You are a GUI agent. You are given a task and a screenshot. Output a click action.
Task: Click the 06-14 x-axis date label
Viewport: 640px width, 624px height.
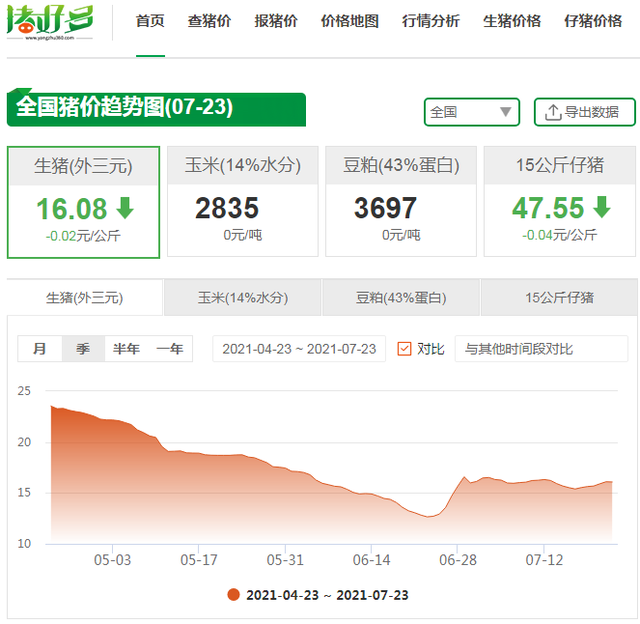click(371, 560)
